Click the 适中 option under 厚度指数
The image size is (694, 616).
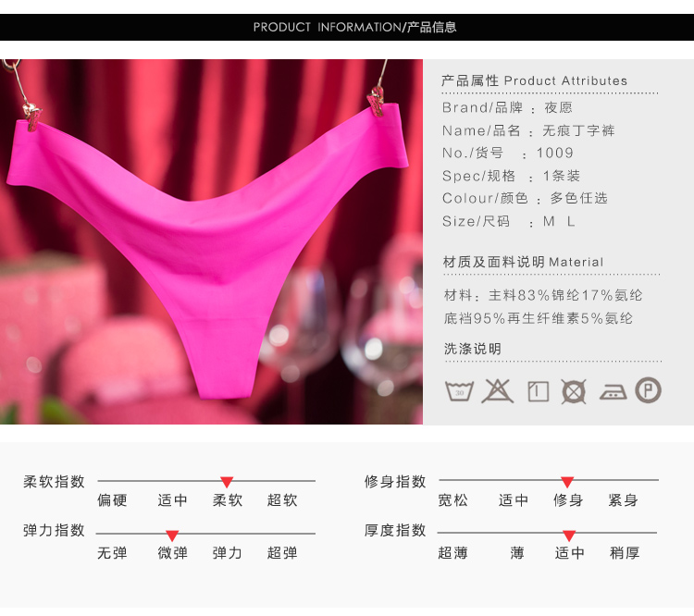click(x=570, y=553)
